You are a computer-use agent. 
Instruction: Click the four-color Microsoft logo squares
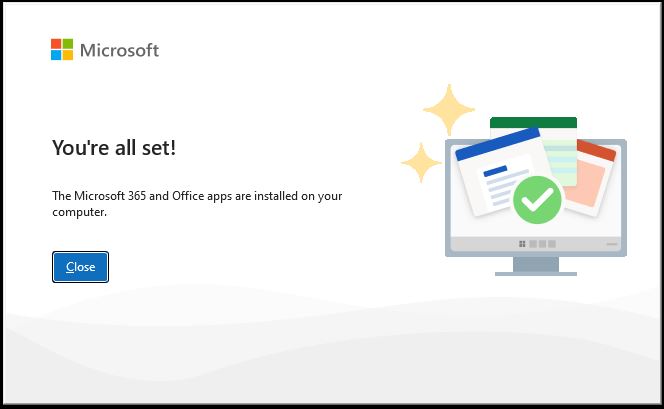(62, 50)
